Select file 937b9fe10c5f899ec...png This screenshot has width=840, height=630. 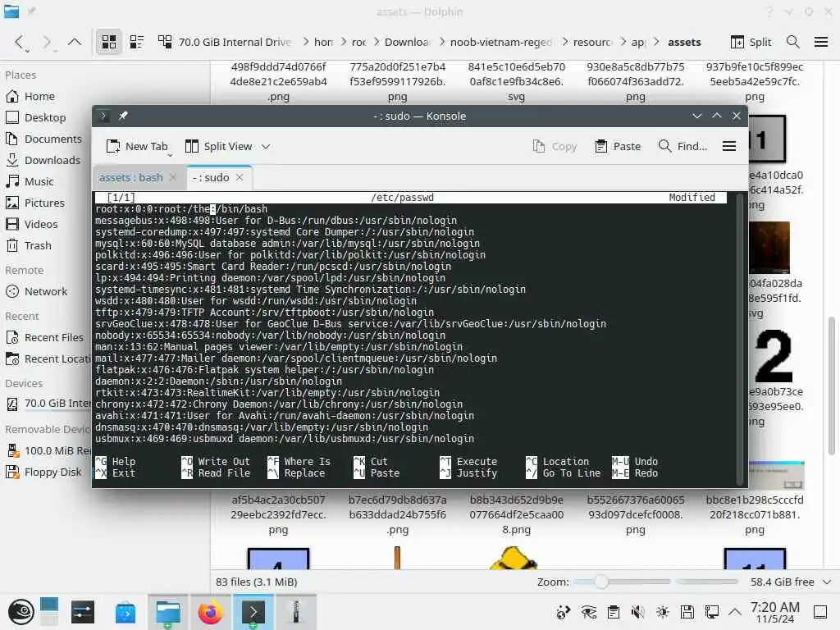click(755, 81)
